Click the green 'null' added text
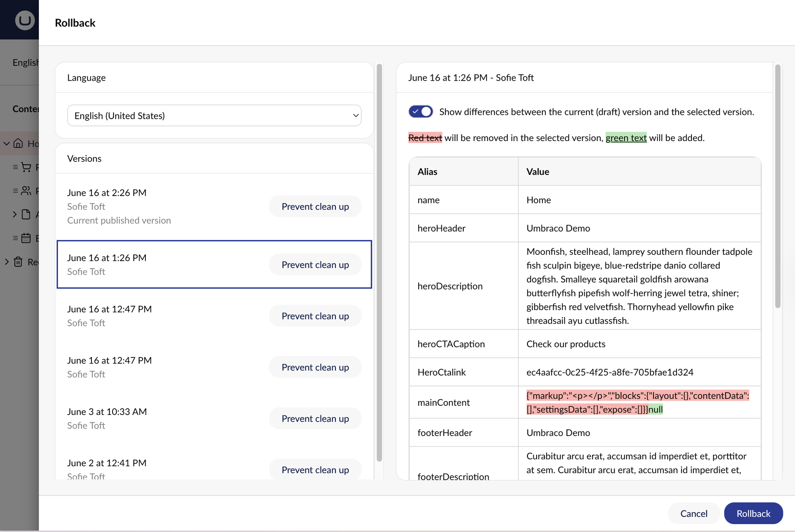This screenshot has height=532, width=795. [655, 410]
